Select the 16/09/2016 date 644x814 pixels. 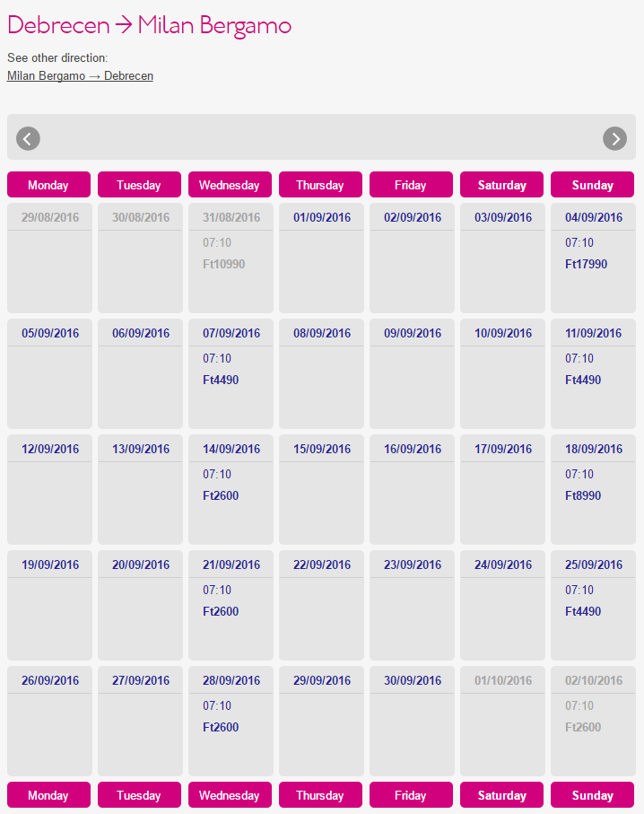point(413,449)
